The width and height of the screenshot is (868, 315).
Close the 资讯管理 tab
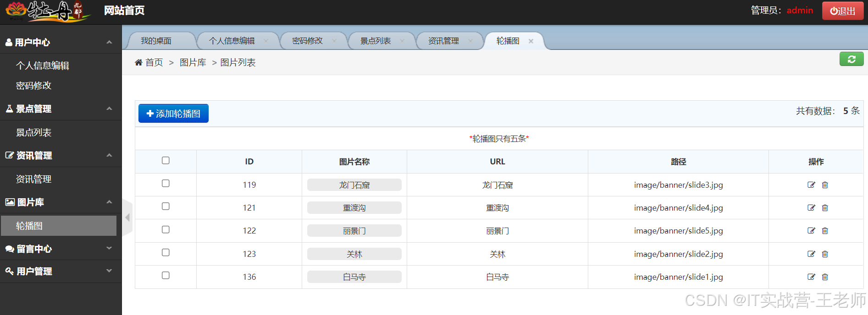point(470,41)
